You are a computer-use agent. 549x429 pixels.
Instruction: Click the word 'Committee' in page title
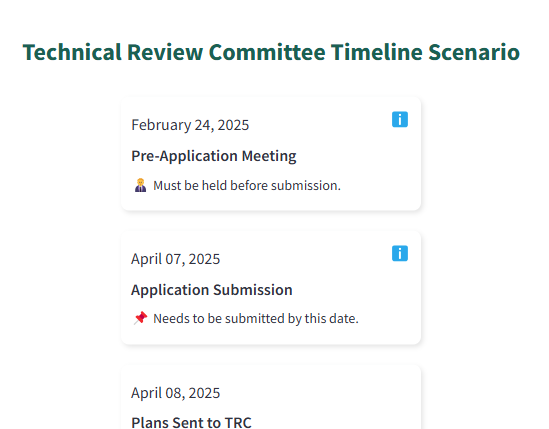pos(267,52)
